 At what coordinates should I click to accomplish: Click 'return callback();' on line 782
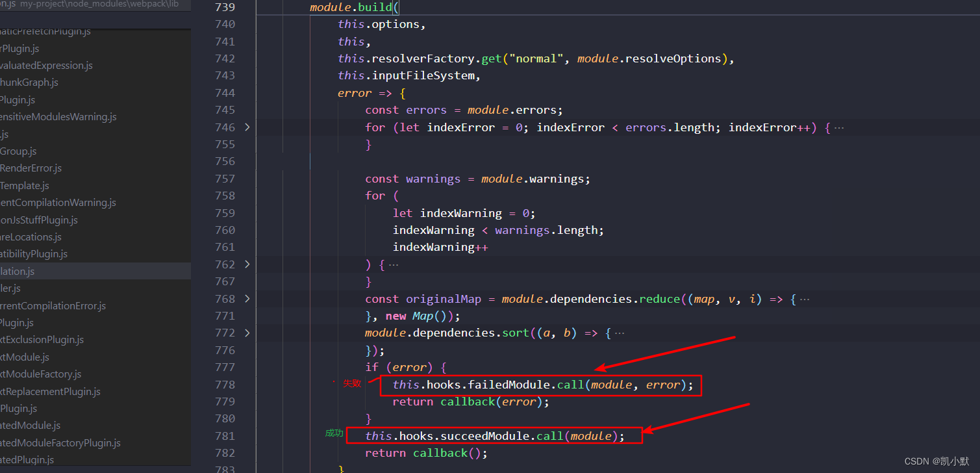[x=426, y=453]
